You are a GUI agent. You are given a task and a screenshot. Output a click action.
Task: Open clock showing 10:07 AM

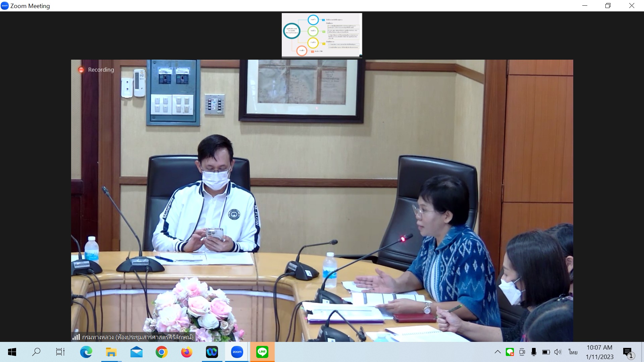pyautogui.click(x=599, y=352)
